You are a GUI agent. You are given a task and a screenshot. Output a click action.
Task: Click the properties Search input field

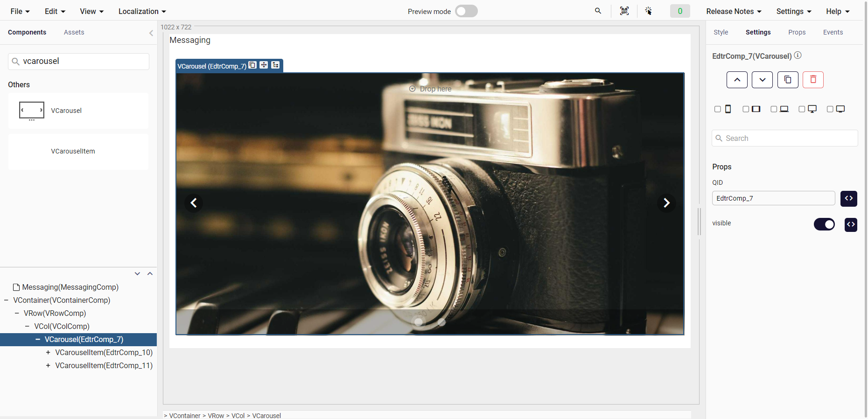[x=789, y=138]
